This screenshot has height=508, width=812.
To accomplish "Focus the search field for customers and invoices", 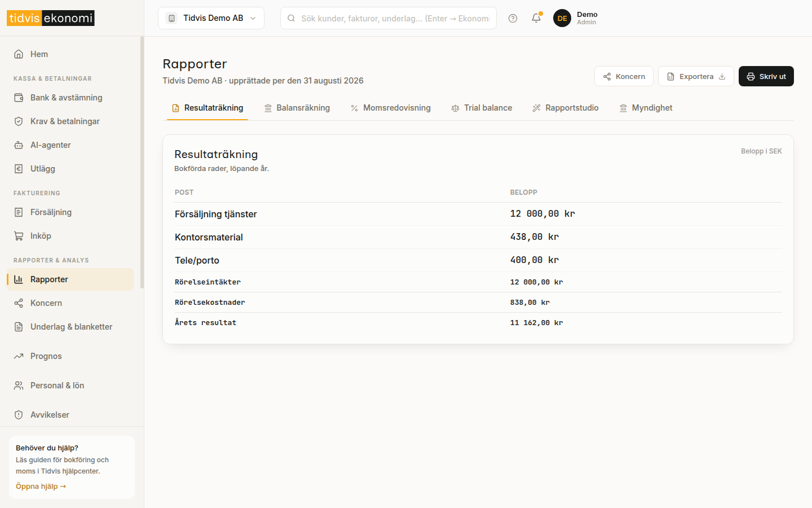I will [389, 18].
